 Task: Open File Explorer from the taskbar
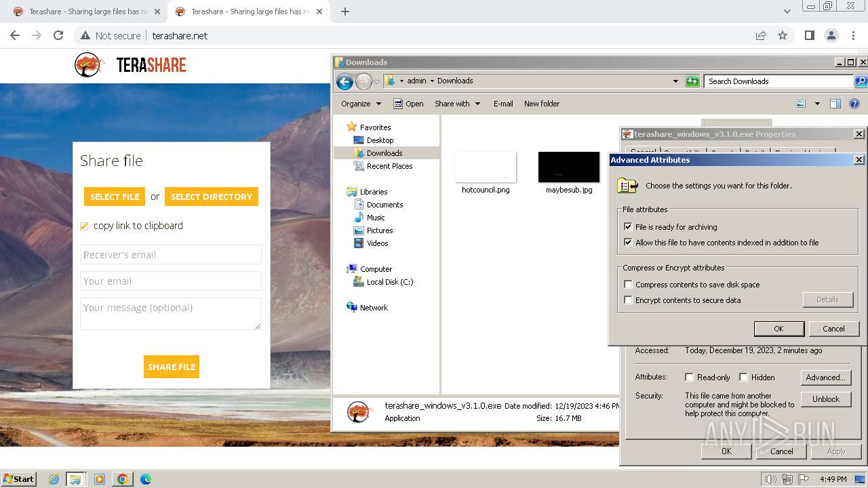tap(75, 479)
